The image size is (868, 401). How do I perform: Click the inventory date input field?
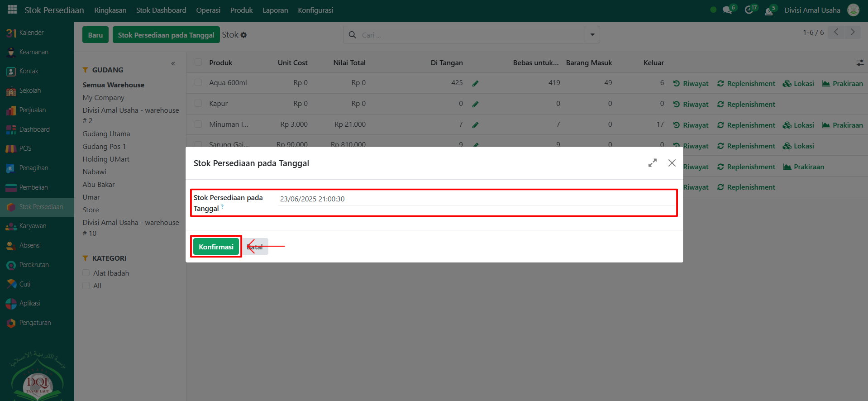click(475, 199)
